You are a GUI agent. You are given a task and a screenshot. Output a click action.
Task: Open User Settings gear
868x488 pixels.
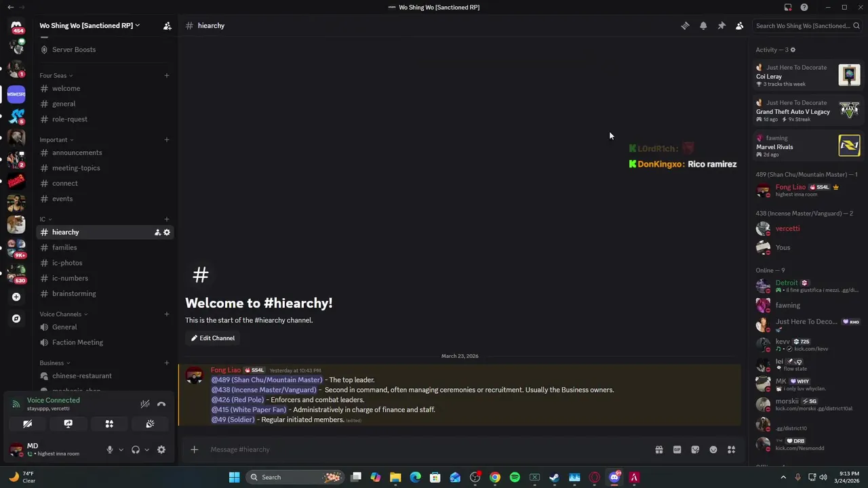click(x=161, y=449)
